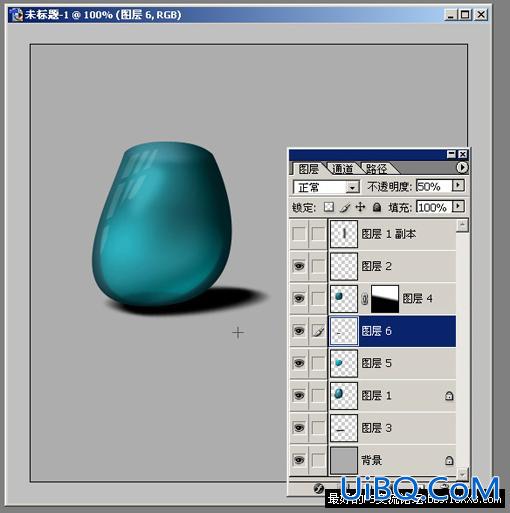Click the 填充 100% field
The width and height of the screenshot is (510, 513).
tap(434, 207)
